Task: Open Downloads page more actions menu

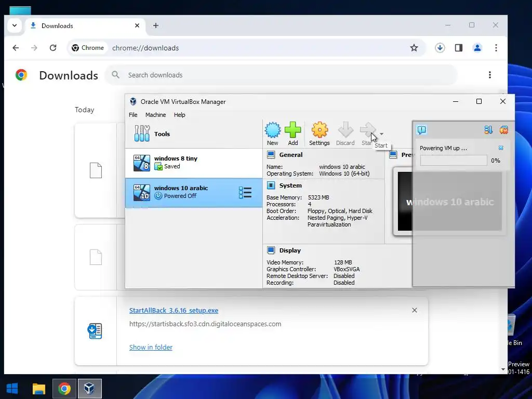Action: point(490,75)
